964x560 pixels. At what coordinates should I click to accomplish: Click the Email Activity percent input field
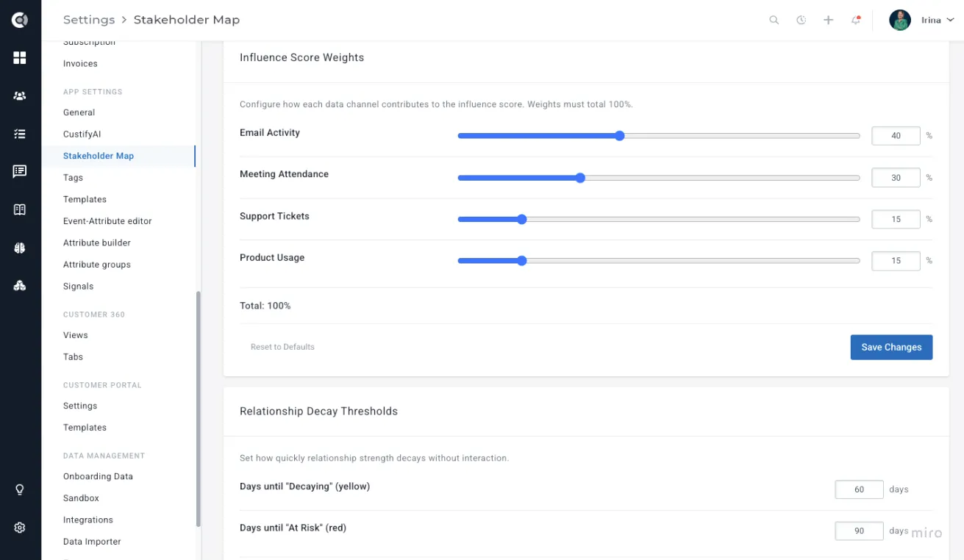[x=896, y=136]
